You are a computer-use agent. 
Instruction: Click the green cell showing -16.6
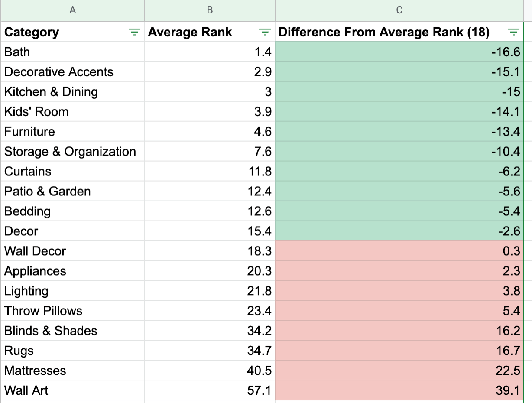point(398,52)
